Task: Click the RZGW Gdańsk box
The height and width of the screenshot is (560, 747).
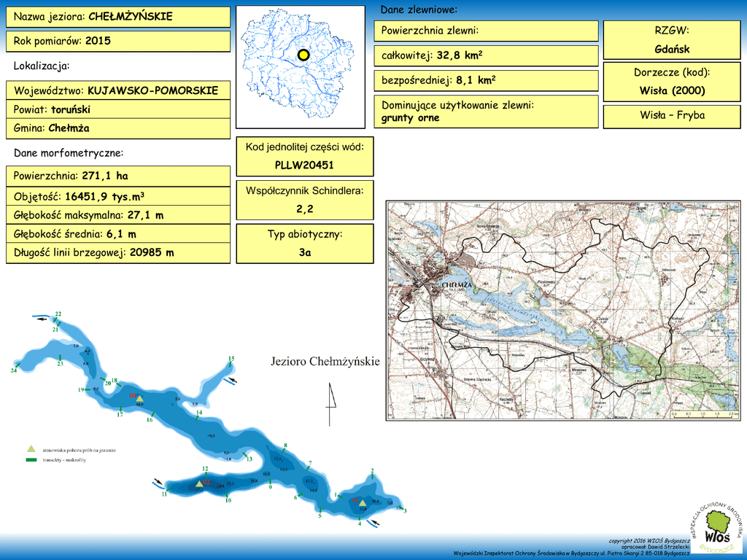Action: point(672,40)
